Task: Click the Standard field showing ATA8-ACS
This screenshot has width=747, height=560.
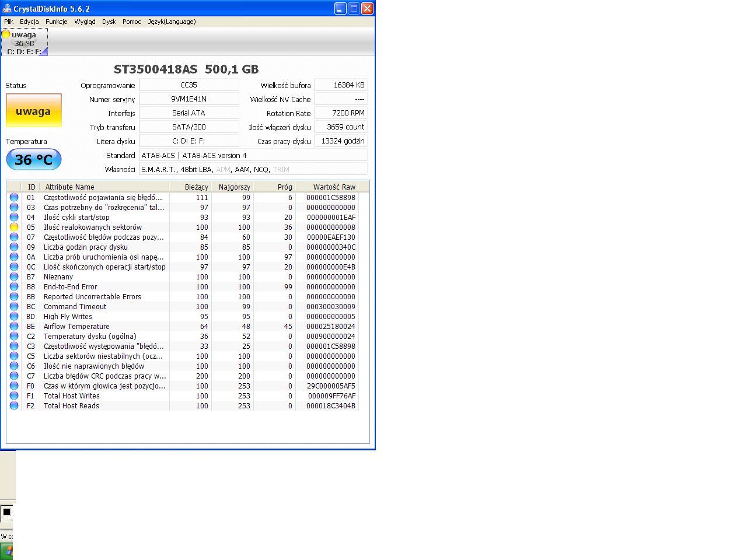Action: pos(253,155)
